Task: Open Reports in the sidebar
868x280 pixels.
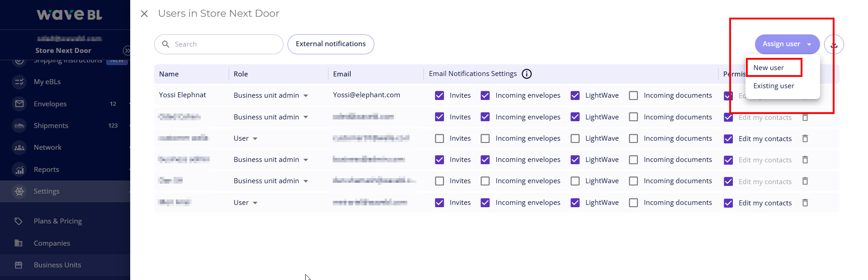Action: [x=46, y=170]
